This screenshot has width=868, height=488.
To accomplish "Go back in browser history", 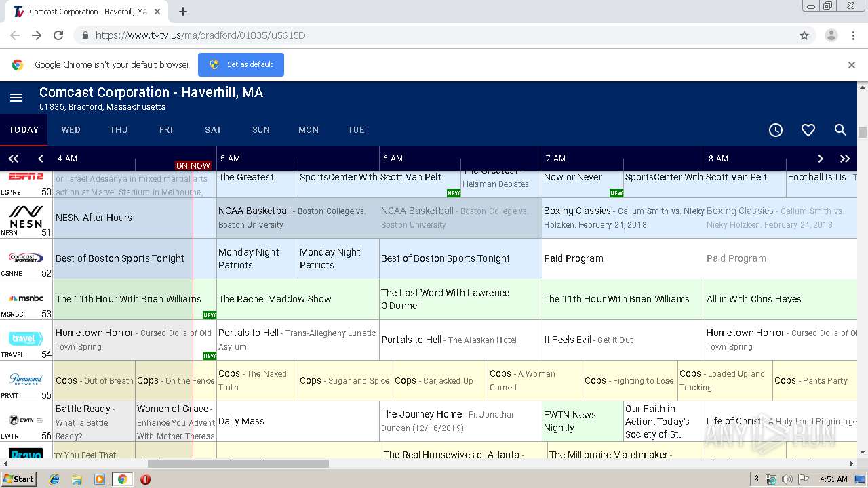I will pos(15,35).
